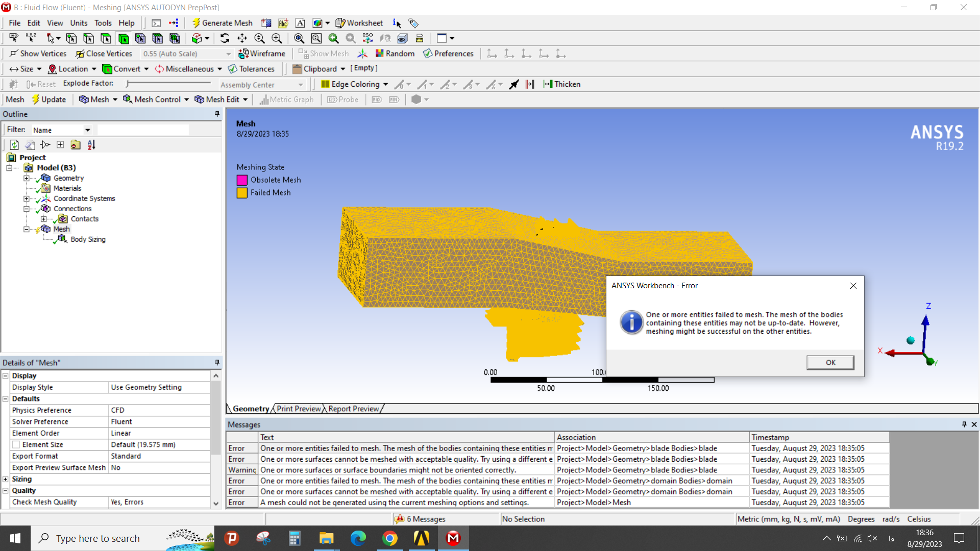
Task: Click OK in the error dialog
Action: (x=830, y=362)
